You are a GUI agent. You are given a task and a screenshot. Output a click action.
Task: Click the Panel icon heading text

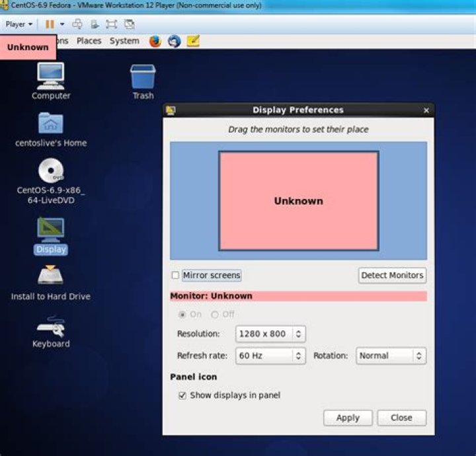pos(193,377)
